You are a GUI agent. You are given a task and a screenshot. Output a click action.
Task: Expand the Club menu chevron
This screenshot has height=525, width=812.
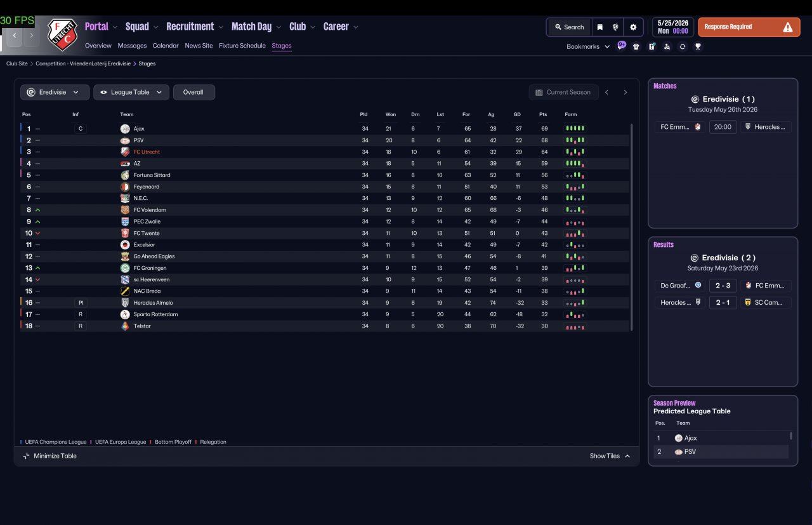click(313, 27)
